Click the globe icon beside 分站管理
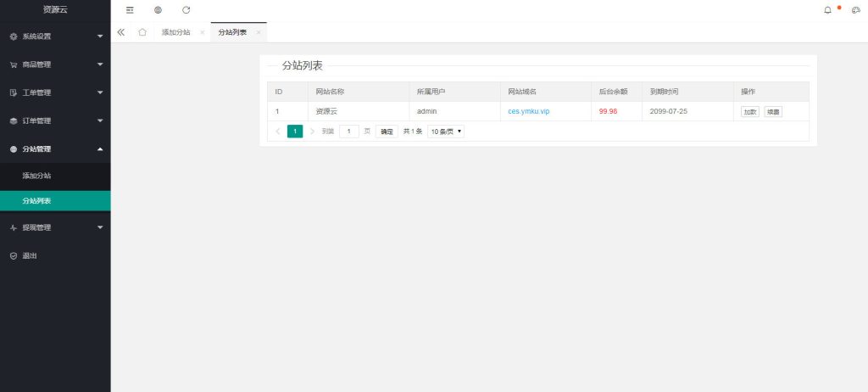868x392 pixels. click(14, 149)
